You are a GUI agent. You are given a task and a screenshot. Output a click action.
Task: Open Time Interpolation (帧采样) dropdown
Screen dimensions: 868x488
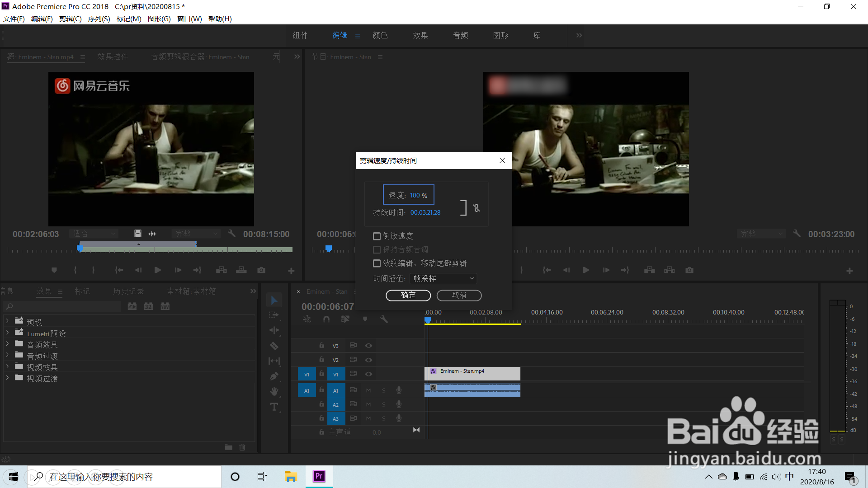coord(443,279)
